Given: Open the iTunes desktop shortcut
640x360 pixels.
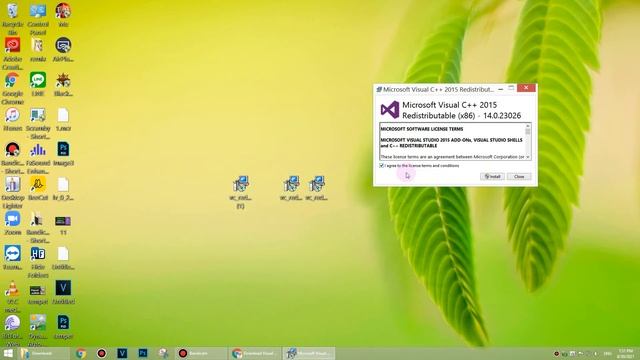Looking at the screenshot, I should 13,115.
